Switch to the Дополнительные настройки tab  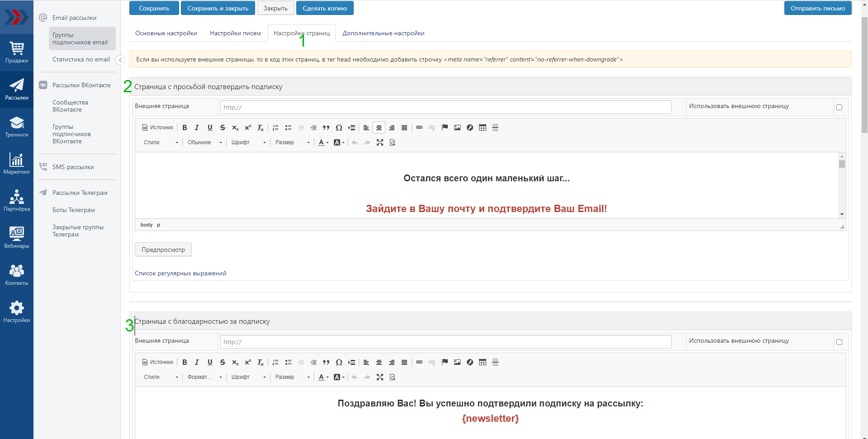coord(383,33)
